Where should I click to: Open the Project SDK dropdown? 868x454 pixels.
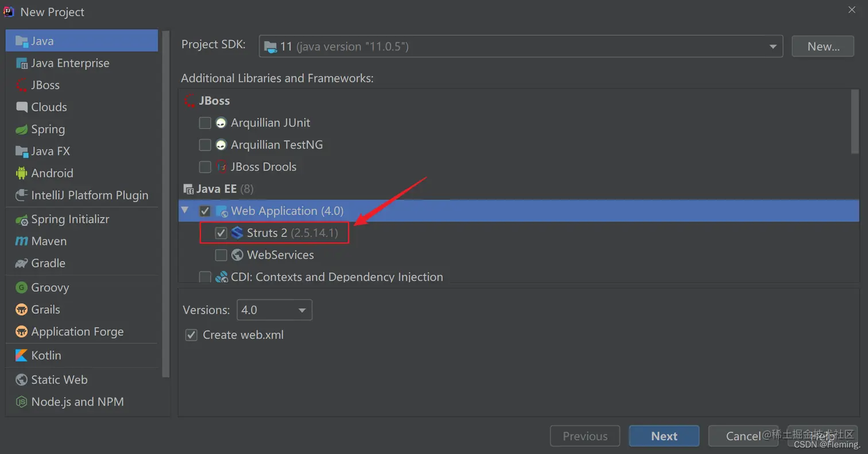[x=521, y=46]
